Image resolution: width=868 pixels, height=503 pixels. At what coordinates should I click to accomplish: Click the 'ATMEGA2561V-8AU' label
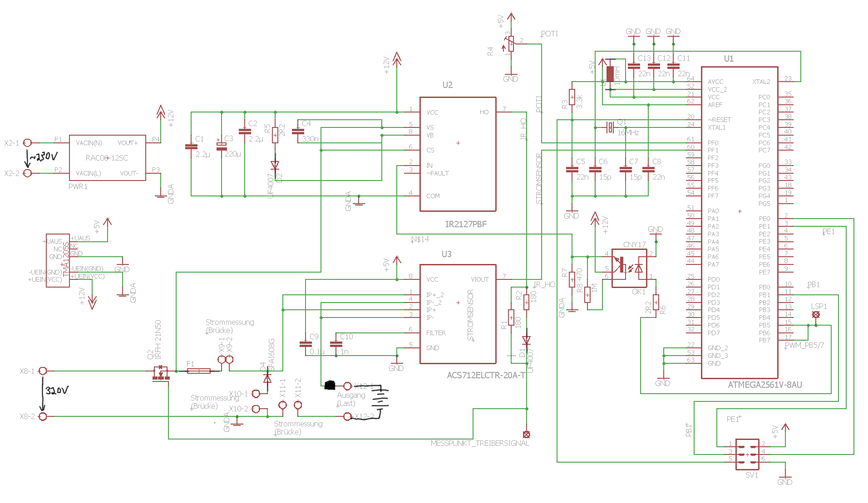[765, 385]
